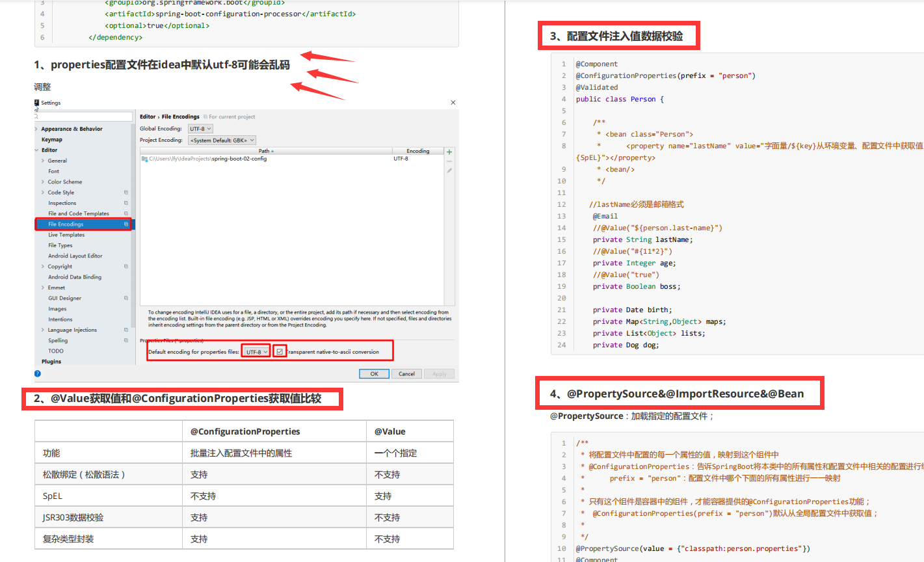The width and height of the screenshot is (924, 562).
Task: Open default properties files encoding dropdown
Action: coord(257,352)
